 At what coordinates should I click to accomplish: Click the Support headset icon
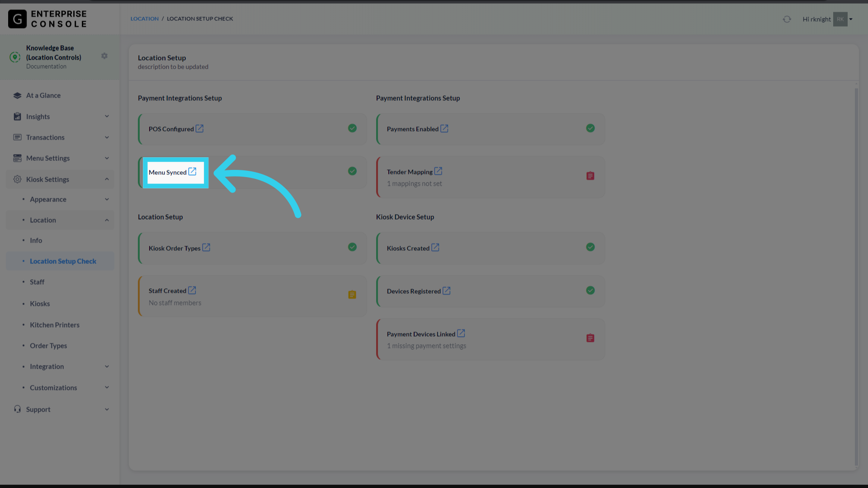[x=17, y=409]
